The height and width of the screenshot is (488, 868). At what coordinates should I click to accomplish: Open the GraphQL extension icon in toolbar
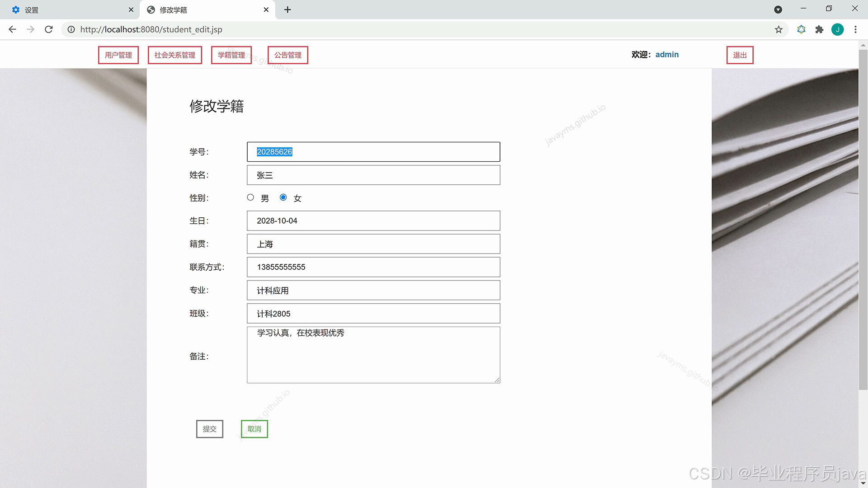point(801,29)
